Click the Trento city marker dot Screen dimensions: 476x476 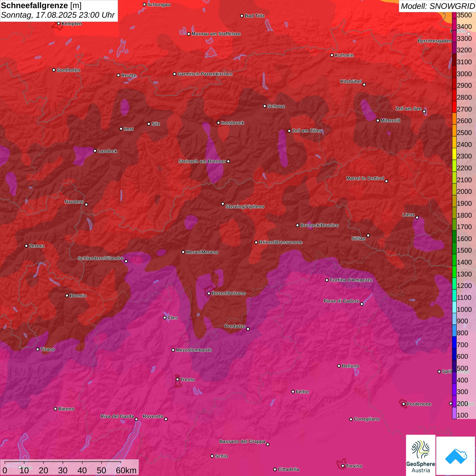tap(177, 379)
